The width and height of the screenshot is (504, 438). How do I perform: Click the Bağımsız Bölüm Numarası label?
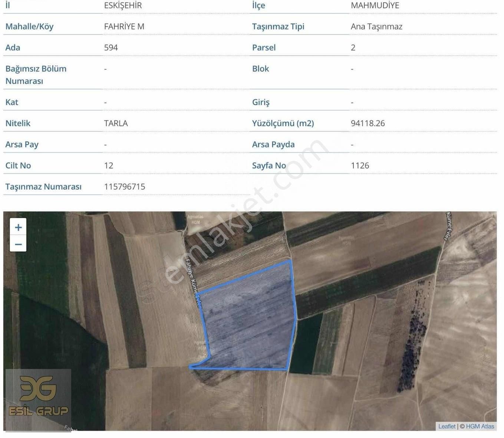(x=36, y=75)
